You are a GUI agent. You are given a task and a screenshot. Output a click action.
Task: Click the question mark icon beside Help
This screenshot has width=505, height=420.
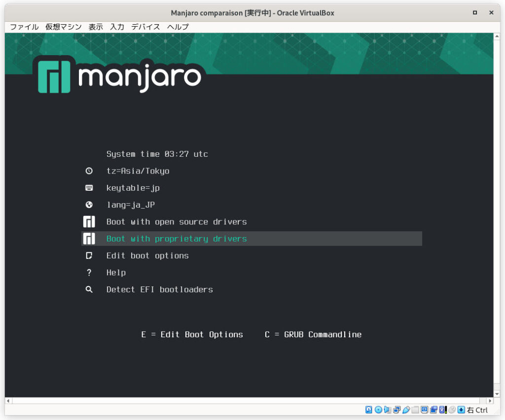tap(89, 273)
